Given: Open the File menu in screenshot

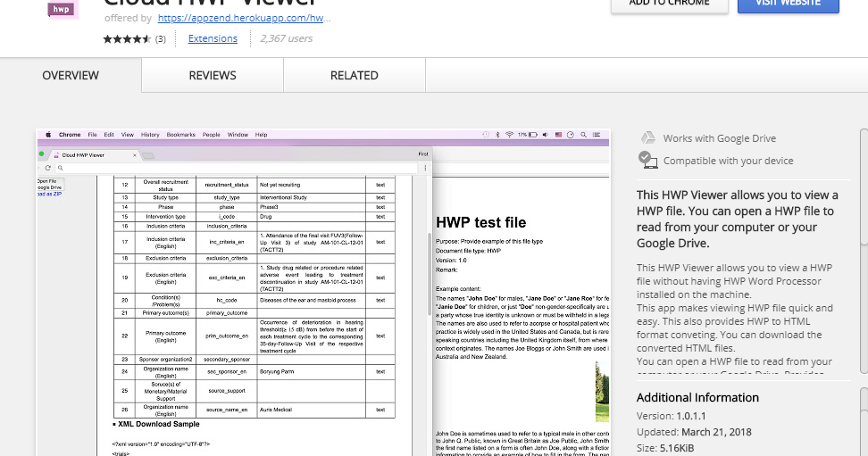Looking at the screenshot, I should [x=93, y=135].
